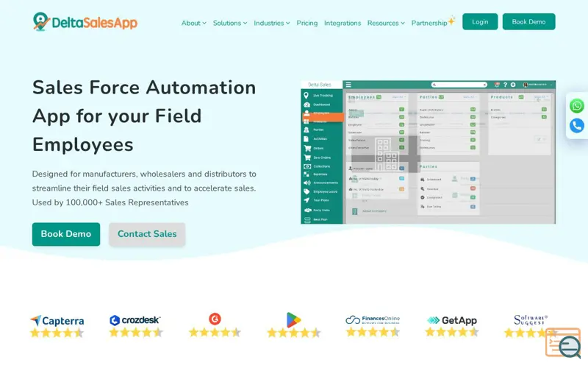Click the red G2 logo
The image size is (588, 368).
(x=215, y=319)
